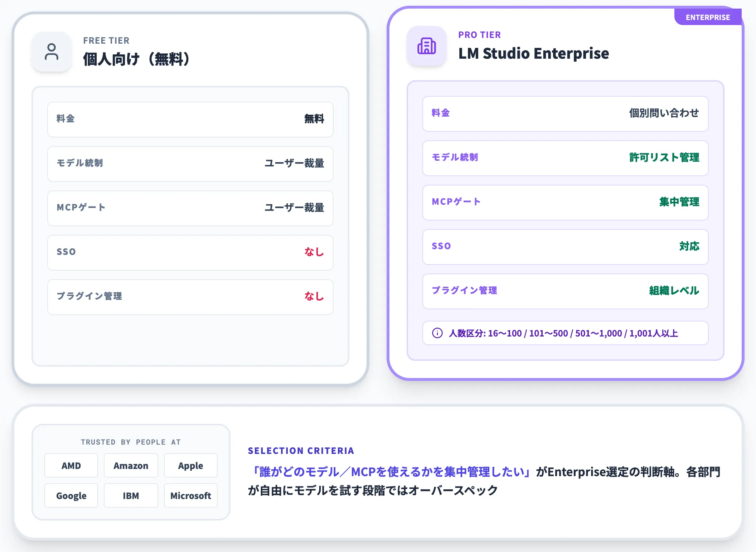This screenshot has height=552, width=756.
Task: Click the 許可リスト管理 value
Action: [x=664, y=158]
